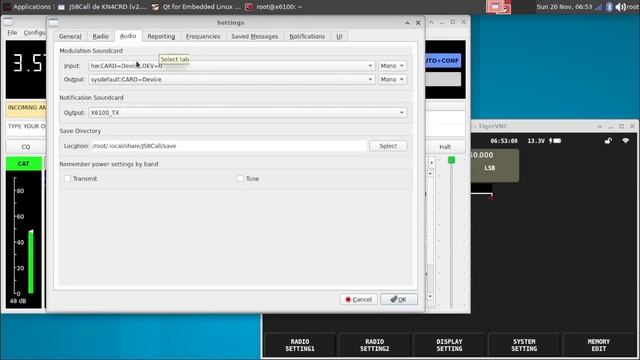Switch to Qt for Embedded Linux window
The image size is (640, 360).
point(197,7)
